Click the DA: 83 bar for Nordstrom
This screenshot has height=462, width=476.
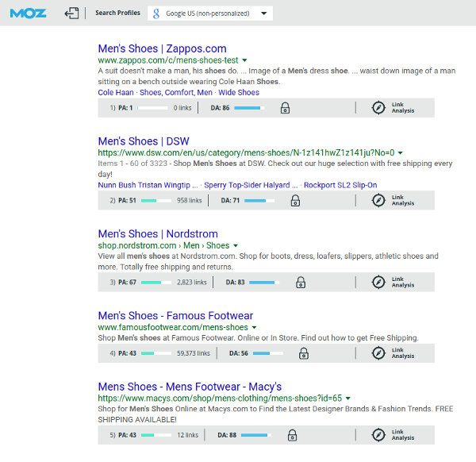pyautogui.click(x=264, y=283)
